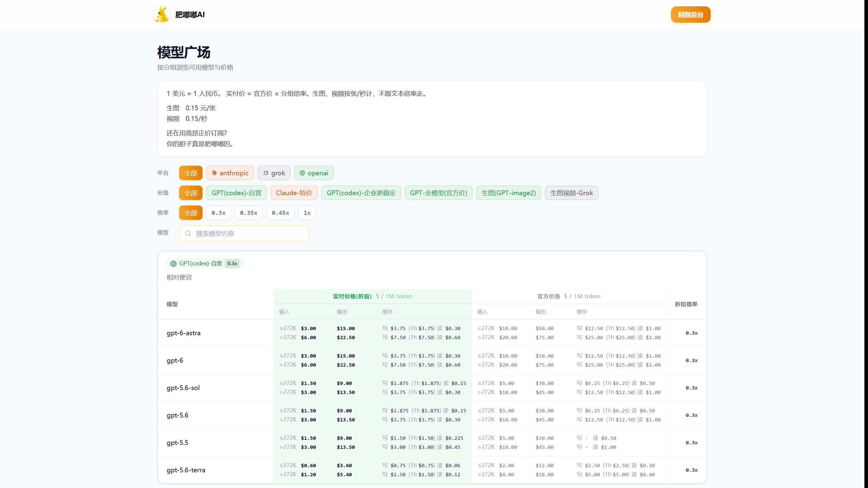This screenshot has height=488, width=868.
Task: Click the gpt-6-astra model name
Action: [184, 333]
